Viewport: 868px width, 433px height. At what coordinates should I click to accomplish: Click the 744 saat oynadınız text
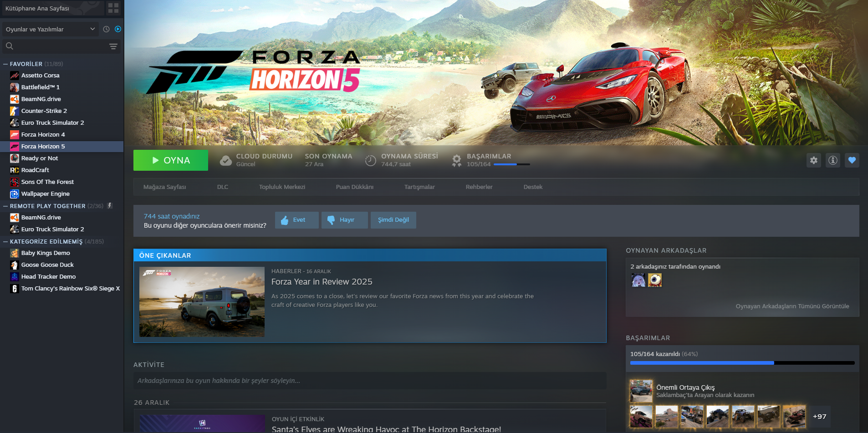(x=172, y=216)
